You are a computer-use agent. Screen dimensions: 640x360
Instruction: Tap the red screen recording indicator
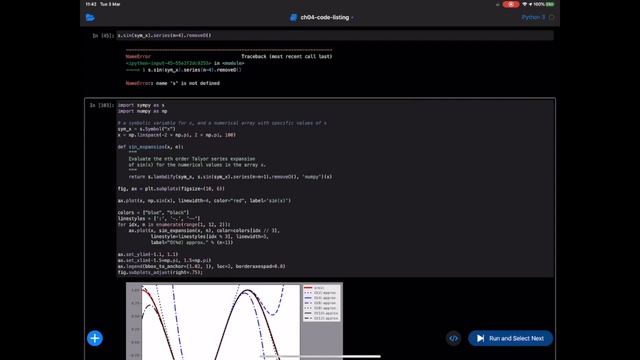tap(511, 4)
